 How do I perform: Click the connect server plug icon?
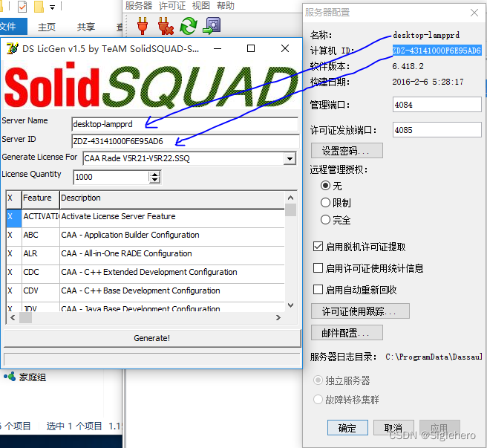click(142, 26)
